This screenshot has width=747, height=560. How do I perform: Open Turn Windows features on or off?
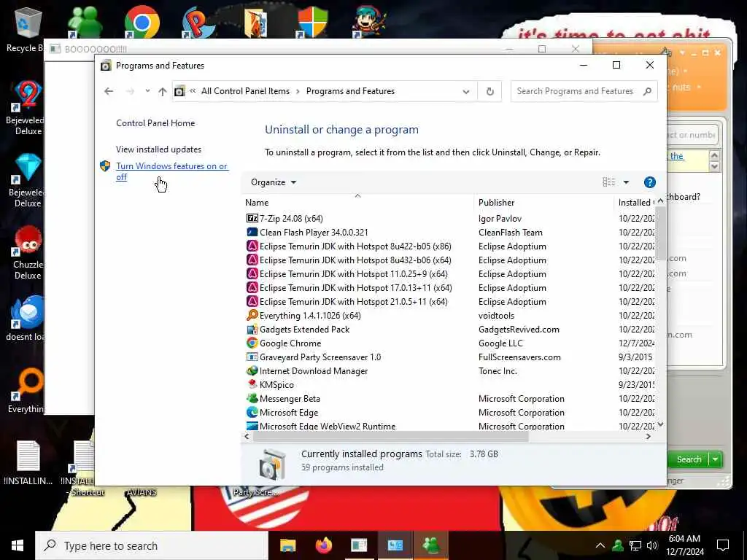click(x=172, y=171)
